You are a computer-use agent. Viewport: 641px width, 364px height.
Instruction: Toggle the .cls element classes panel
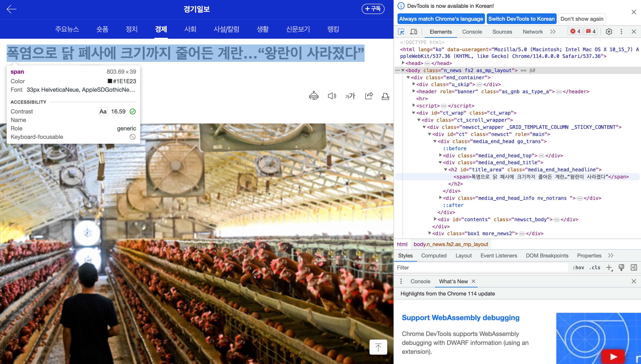pyautogui.click(x=594, y=267)
